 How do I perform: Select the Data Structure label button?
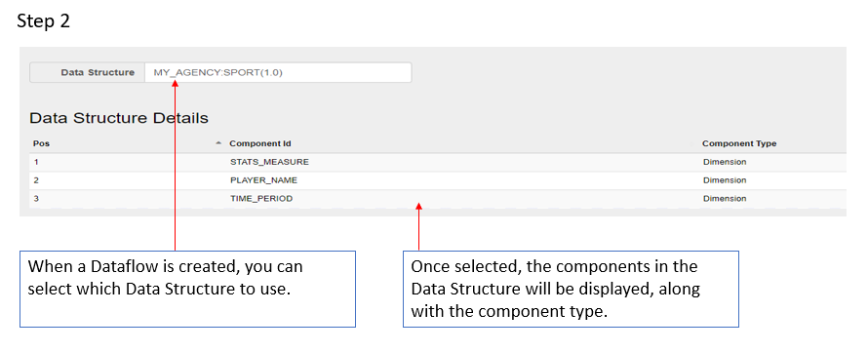88,72
